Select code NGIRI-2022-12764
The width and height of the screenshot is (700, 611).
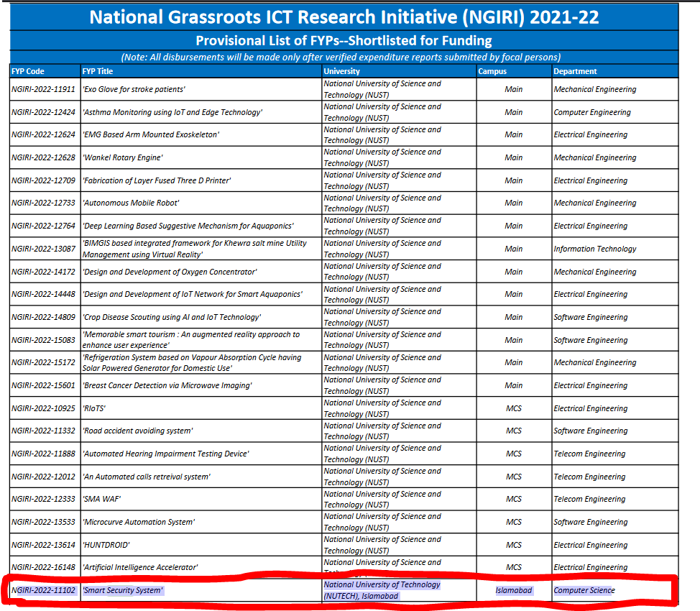coord(43,226)
